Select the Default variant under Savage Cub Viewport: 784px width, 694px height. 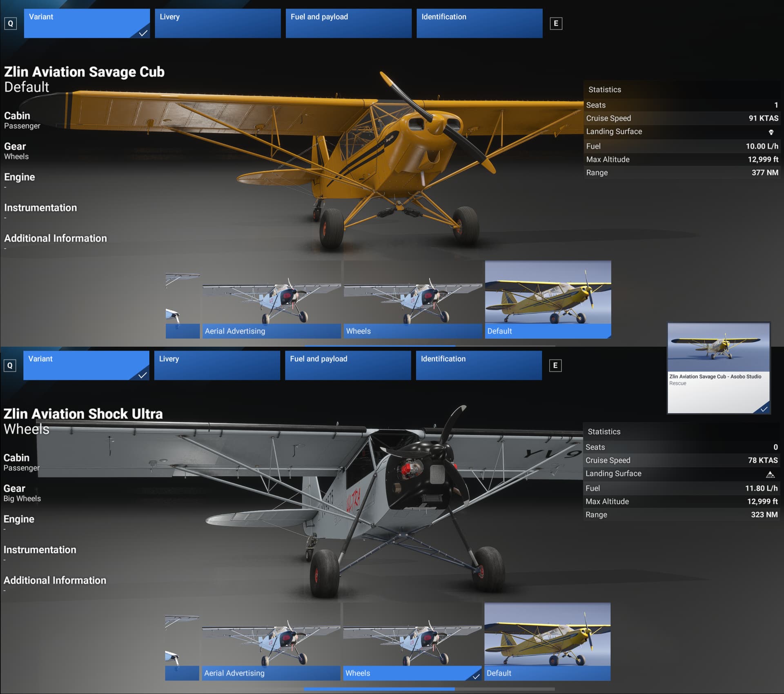pyautogui.click(x=548, y=299)
